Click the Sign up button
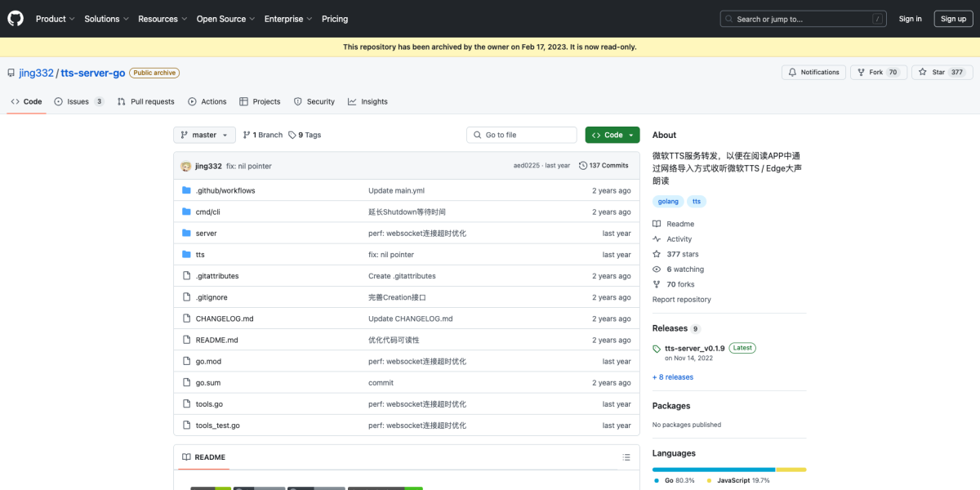The width and height of the screenshot is (980, 490). point(953,18)
